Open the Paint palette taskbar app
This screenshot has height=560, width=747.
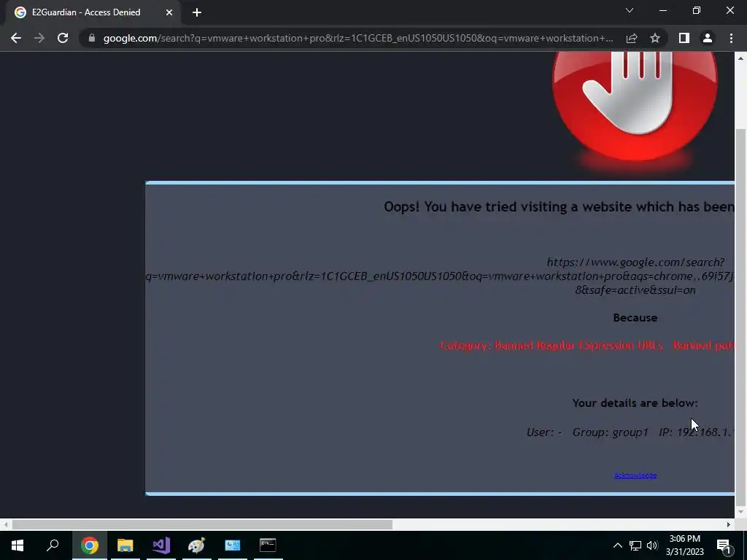tap(197, 545)
